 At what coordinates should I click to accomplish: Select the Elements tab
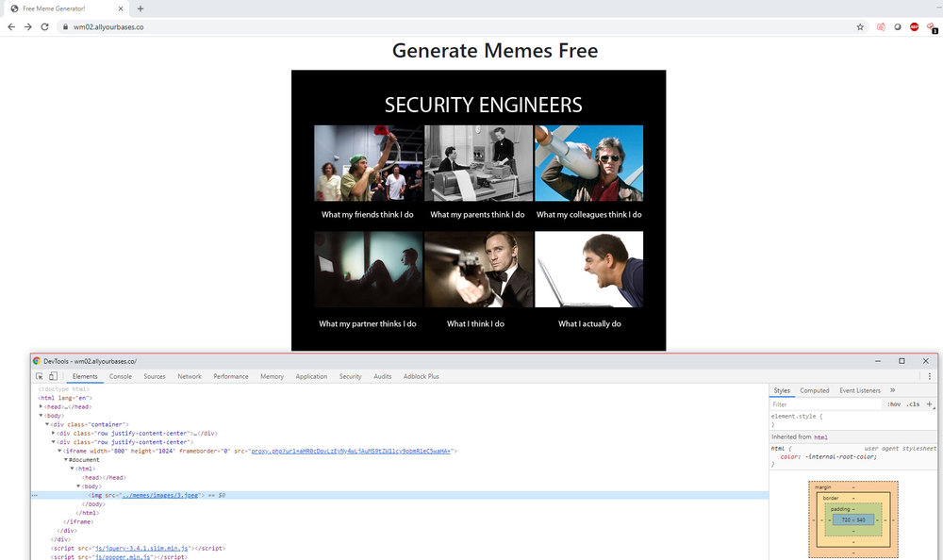(85, 376)
